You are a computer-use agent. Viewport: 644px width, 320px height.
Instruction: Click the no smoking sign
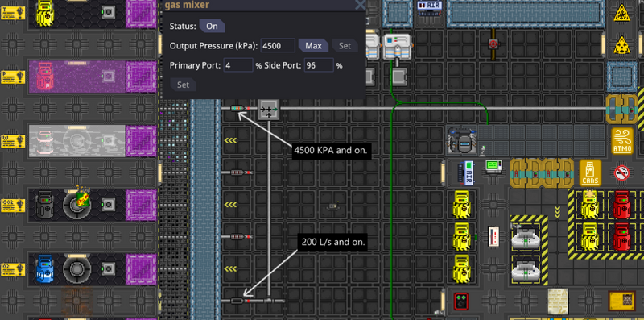pos(622,172)
